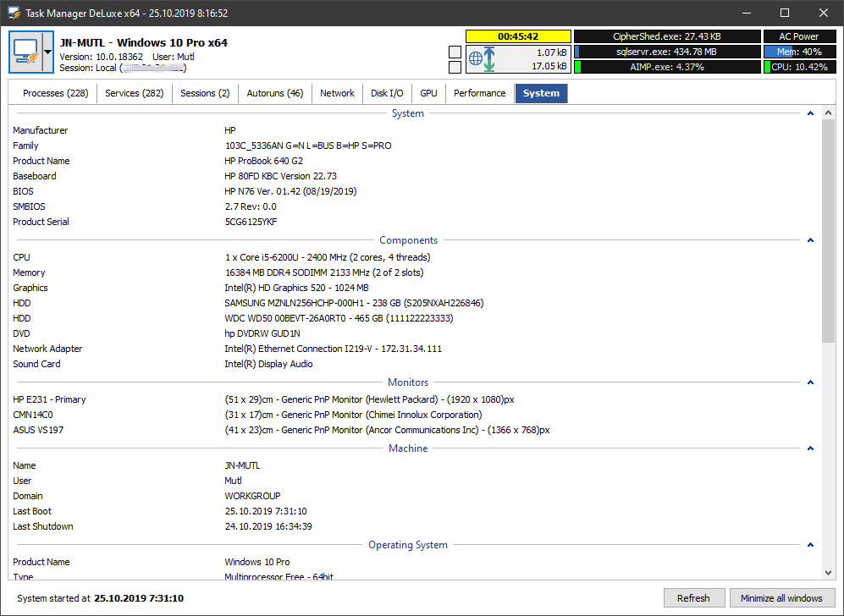This screenshot has width=844, height=616.
Task: Click the Product Serial value 5CG6125YKF
Action: 251,222
